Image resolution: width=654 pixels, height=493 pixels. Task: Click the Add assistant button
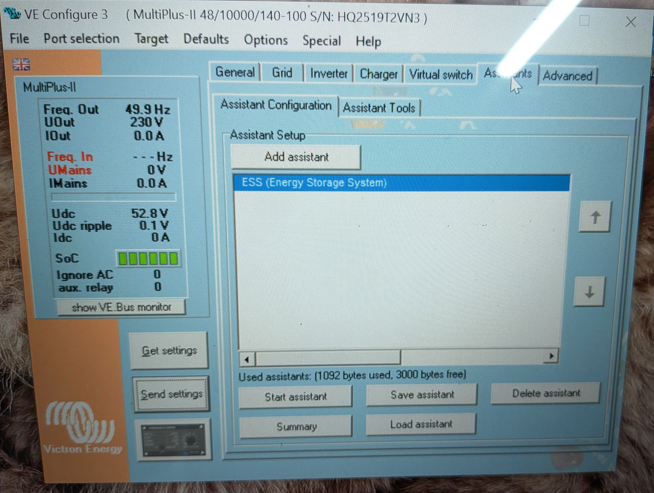point(296,157)
